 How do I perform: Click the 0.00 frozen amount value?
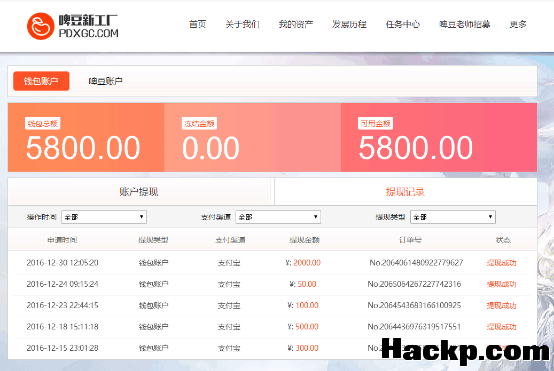[211, 148]
